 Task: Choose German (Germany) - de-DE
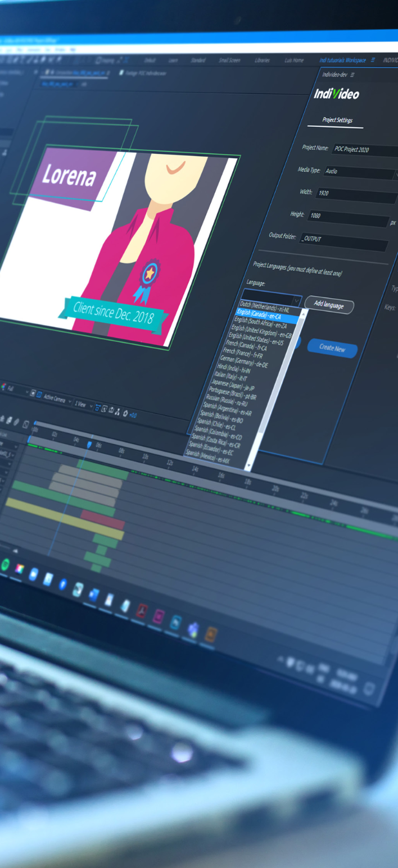pyautogui.click(x=244, y=360)
